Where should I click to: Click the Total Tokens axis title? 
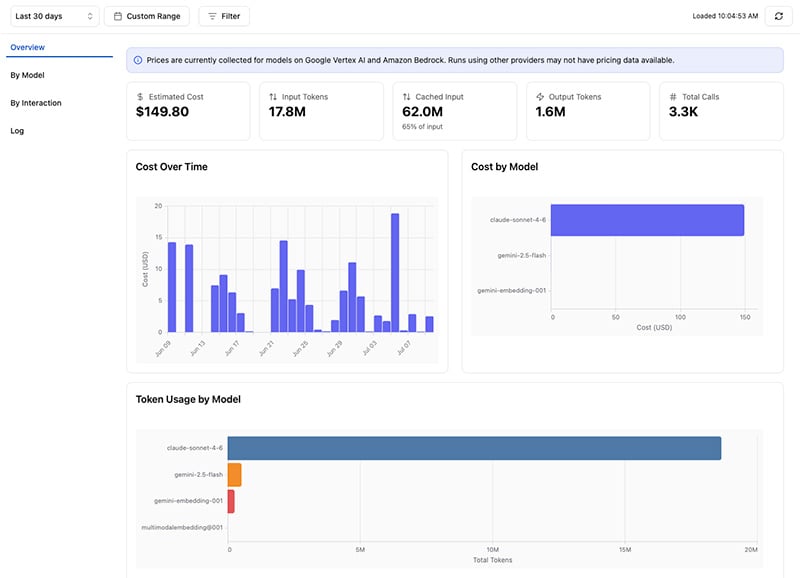pos(492,560)
